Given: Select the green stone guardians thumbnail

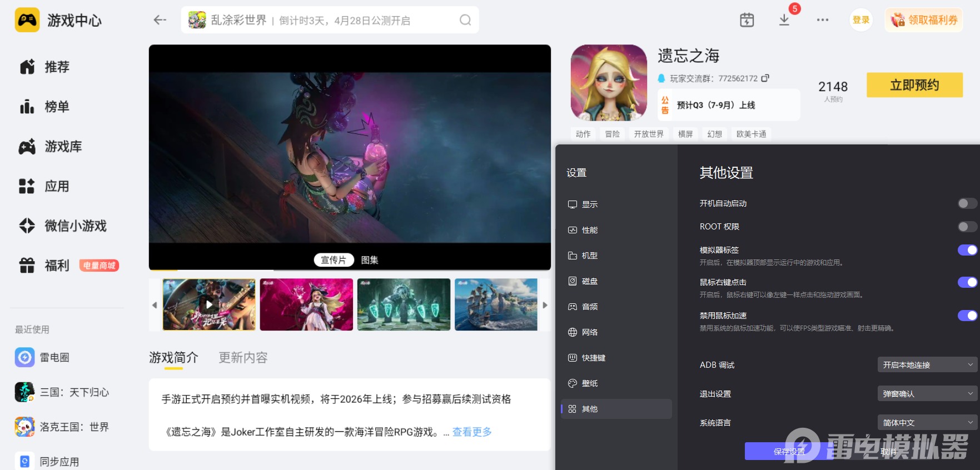Looking at the screenshot, I should tap(404, 304).
